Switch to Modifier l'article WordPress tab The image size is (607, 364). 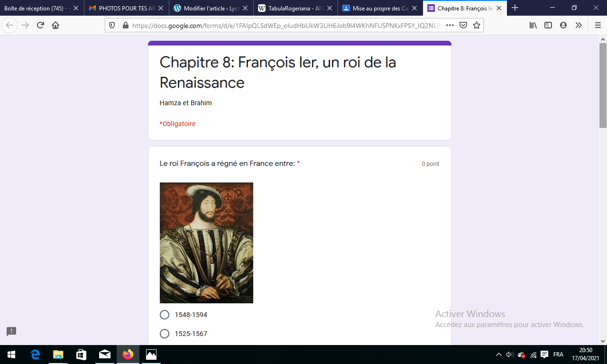click(211, 8)
